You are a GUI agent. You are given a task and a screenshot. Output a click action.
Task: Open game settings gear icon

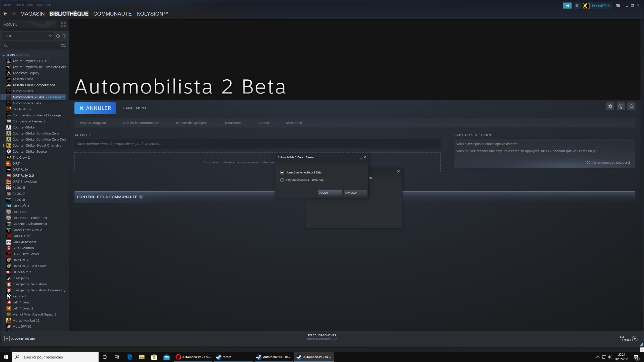pyautogui.click(x=610, y=106)
